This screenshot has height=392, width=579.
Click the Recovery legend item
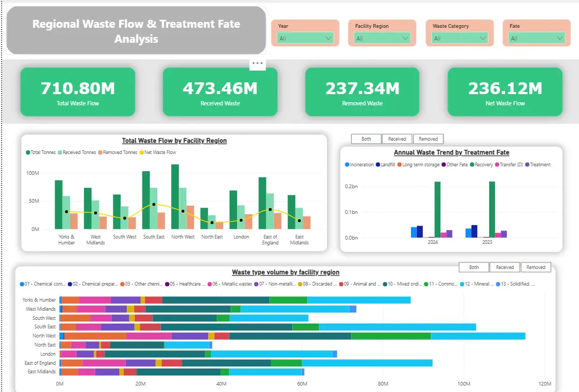pos(482,165)
